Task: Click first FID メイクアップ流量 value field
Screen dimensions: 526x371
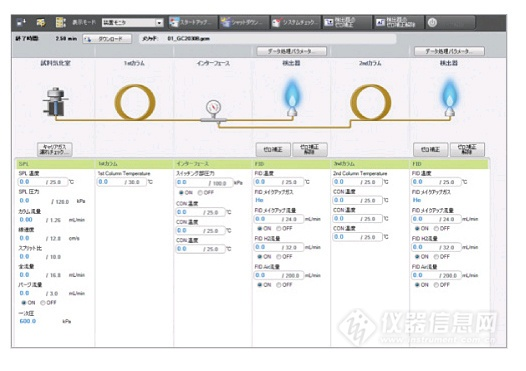Action: [x=279, y=219]
